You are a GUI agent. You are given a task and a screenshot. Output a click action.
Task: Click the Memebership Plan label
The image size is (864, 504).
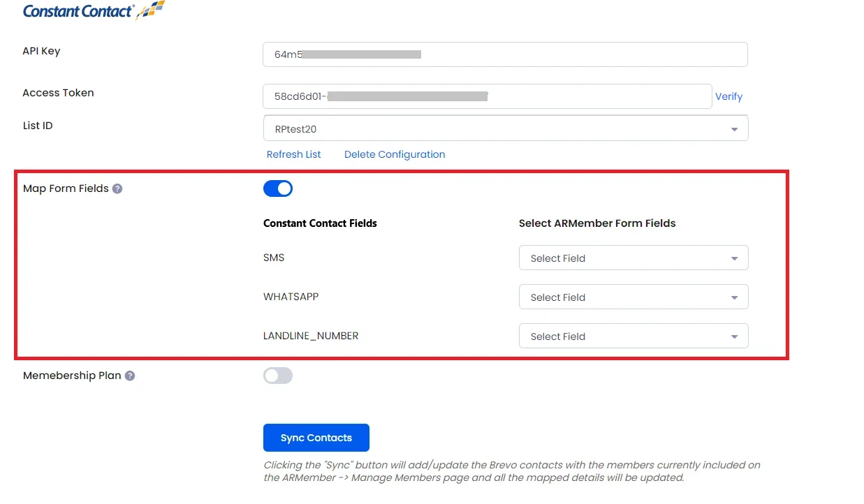pyautogui.click(x=72, y=376)
